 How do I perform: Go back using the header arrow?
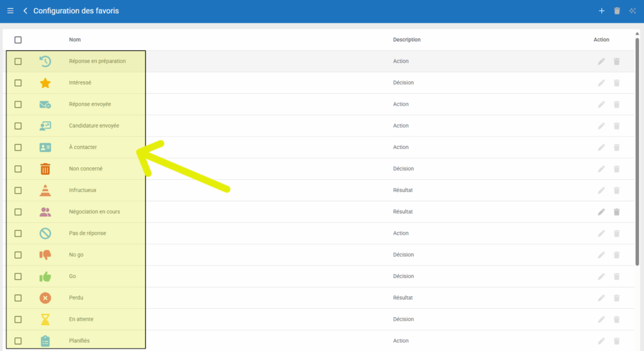coord(25,11)
